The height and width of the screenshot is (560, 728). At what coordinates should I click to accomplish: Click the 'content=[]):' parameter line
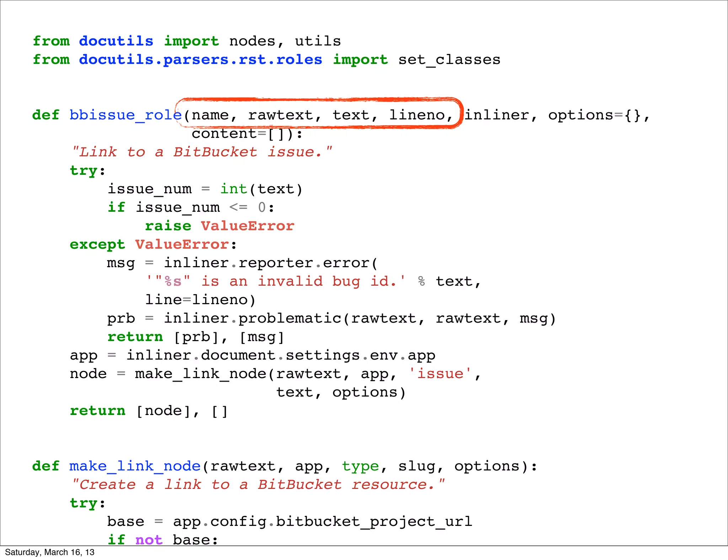click(x=247, y=134)
